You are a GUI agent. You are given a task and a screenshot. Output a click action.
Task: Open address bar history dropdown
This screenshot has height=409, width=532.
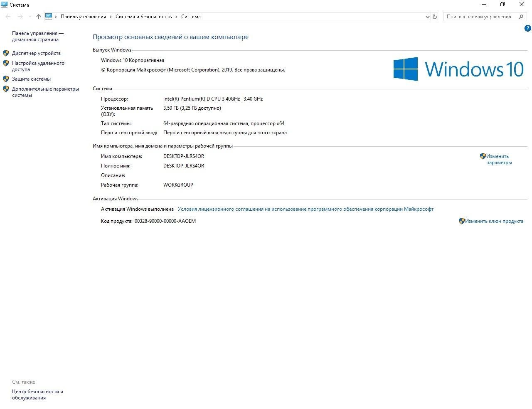[428, 17]
